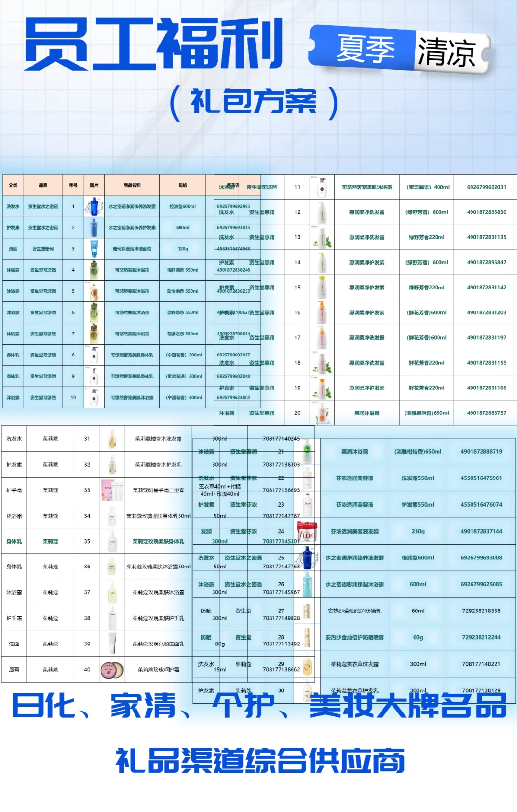
Task: Click (淡雅果味香)650ml specification
Action: click(427, 413)
